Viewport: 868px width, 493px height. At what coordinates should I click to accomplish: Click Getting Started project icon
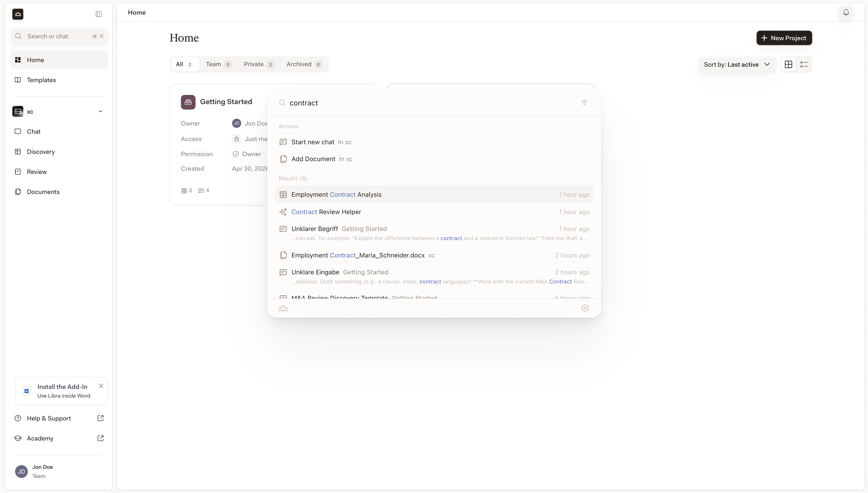click(x=188, y=102)
